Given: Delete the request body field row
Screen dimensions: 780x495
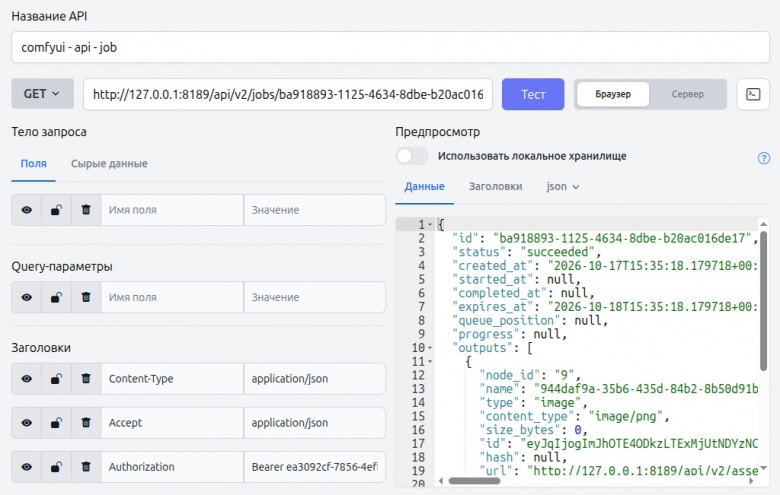Looking at the screenshot, I should pyautogui.click(x=86, y=210).
